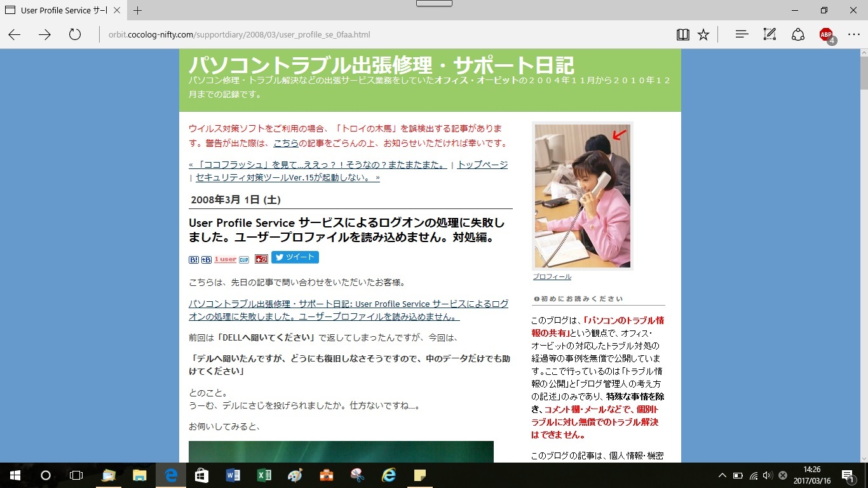
Task: Open the Share icon in toolbar
Action: tap(798, 34)
